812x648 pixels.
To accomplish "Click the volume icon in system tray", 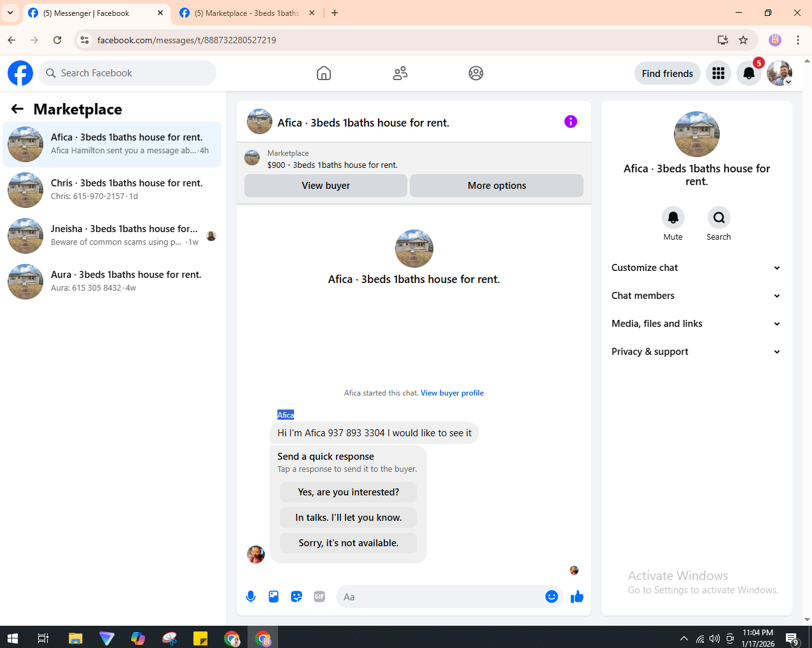I will click(x=715, y=638).
